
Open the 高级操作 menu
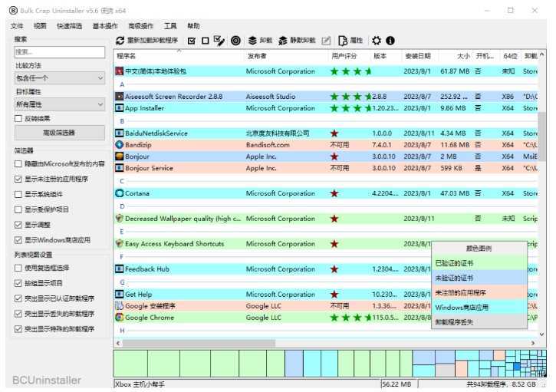pyautogui.click(x=140, y=26)
